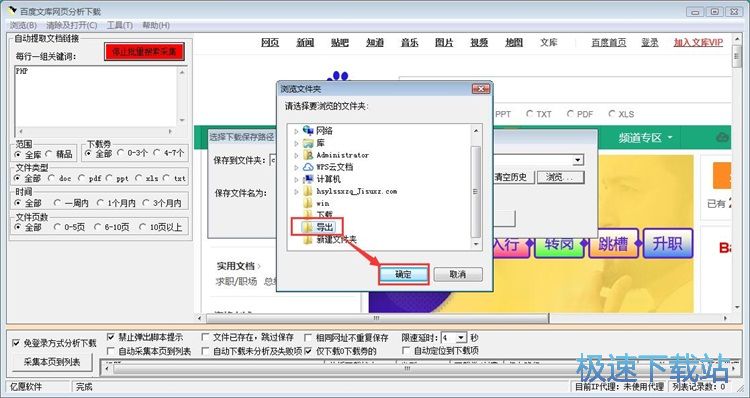Open the save-folder path dropdown arrow
750x398 pixels.
[578, 160]
